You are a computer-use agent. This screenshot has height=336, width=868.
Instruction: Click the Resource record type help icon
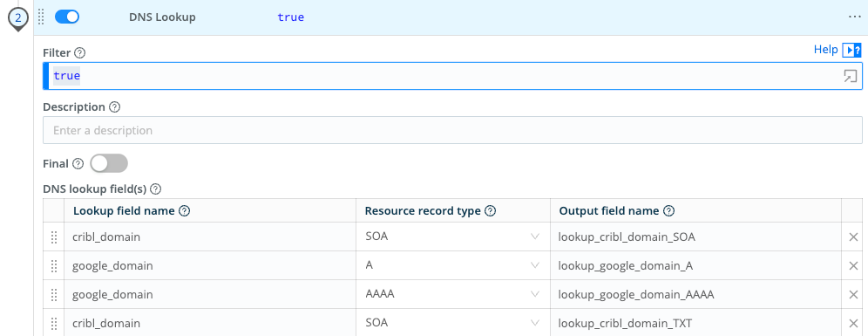pos(490,211)
